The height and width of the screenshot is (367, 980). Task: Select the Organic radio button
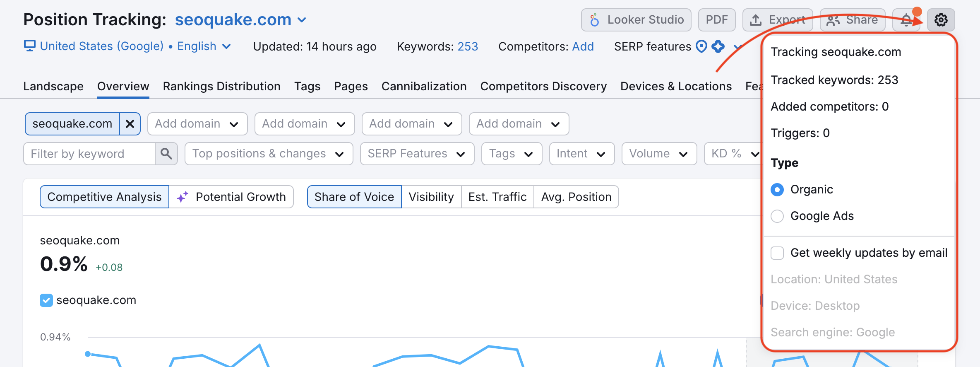(777, 190)
